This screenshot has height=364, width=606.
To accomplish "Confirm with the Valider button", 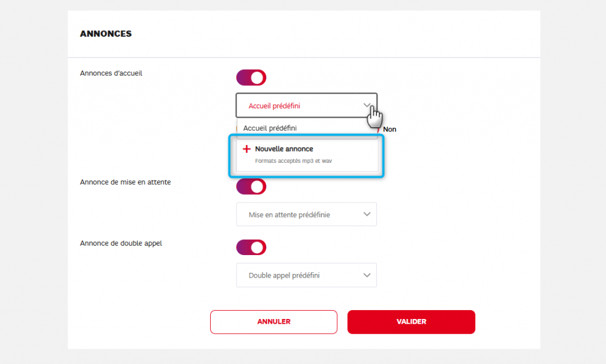I will pyautogui.click(x=411, y=322).
